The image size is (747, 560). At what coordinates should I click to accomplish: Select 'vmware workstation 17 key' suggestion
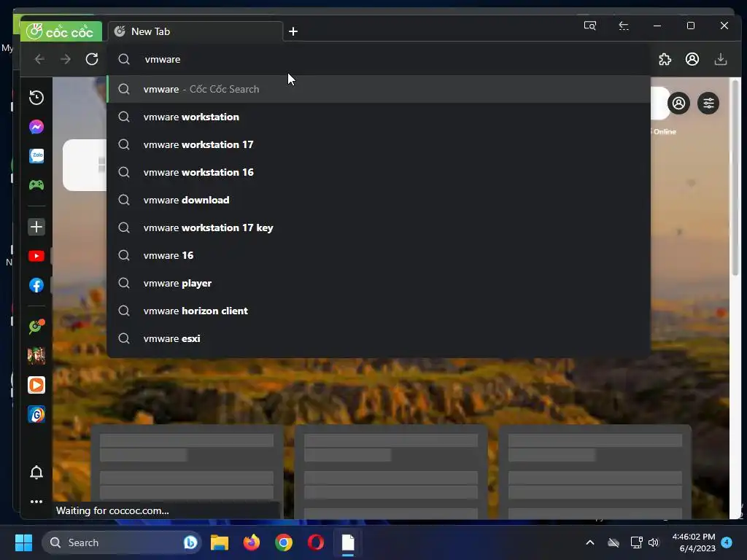pos(379,227)
